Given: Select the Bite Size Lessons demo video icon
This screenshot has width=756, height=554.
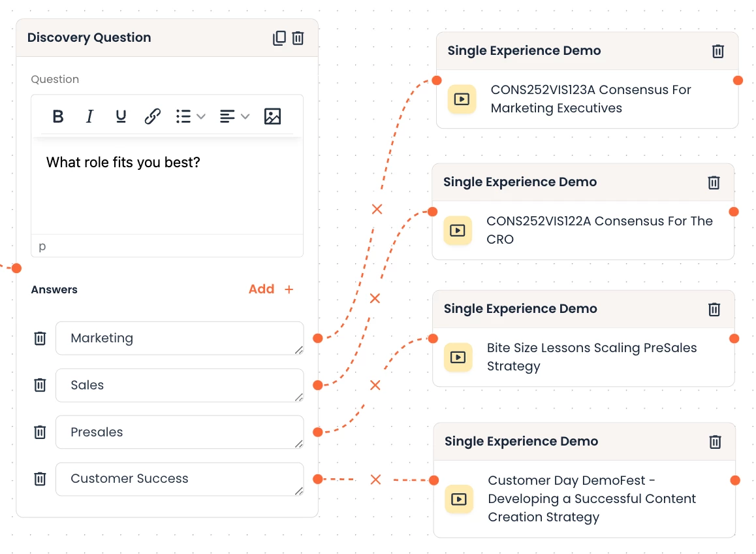Looking at the screenshot, I should click(458, 357).
